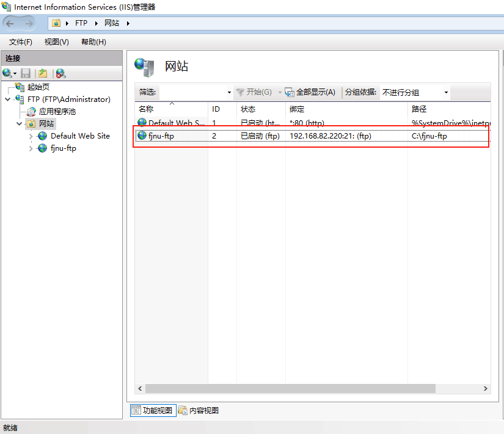
Task: Open the connect dropdown arrow beside globe icon
Action: click(15, 74)
